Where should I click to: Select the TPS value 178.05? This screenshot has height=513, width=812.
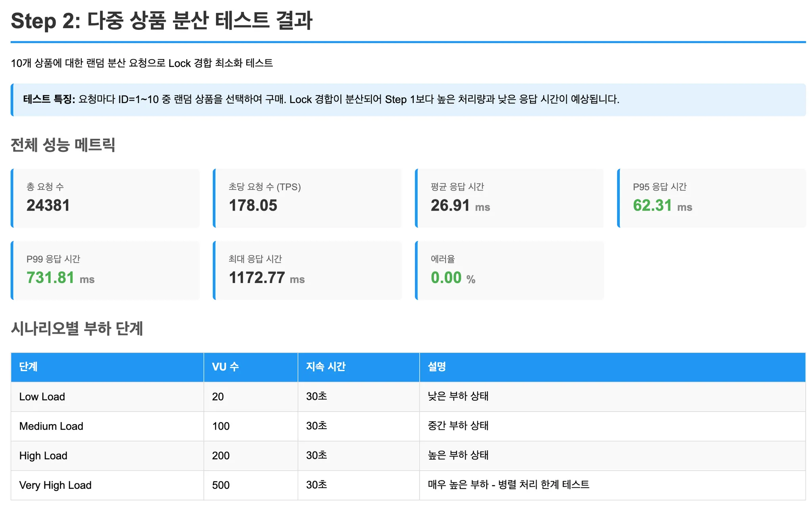[253, 205]
